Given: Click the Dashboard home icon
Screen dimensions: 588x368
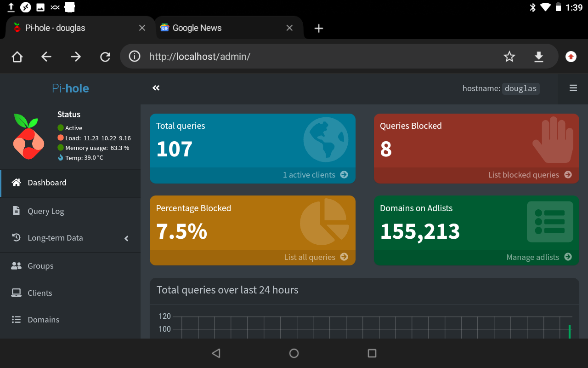Looking at the screenshot, I should point(16,183).
